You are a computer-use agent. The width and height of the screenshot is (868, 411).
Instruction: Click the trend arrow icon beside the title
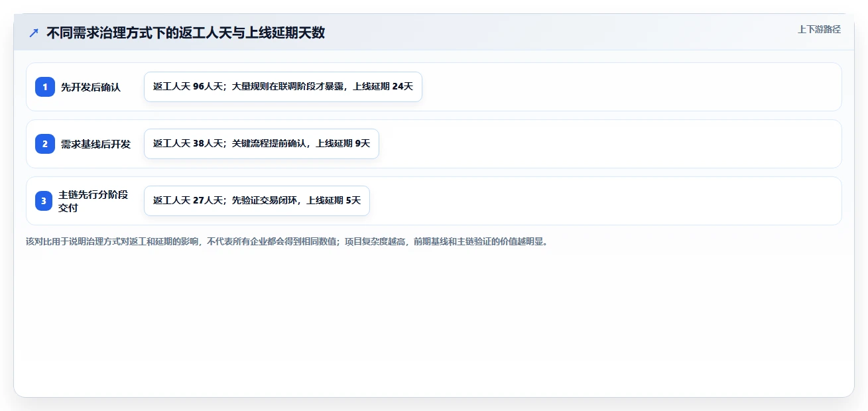point(34,32)
